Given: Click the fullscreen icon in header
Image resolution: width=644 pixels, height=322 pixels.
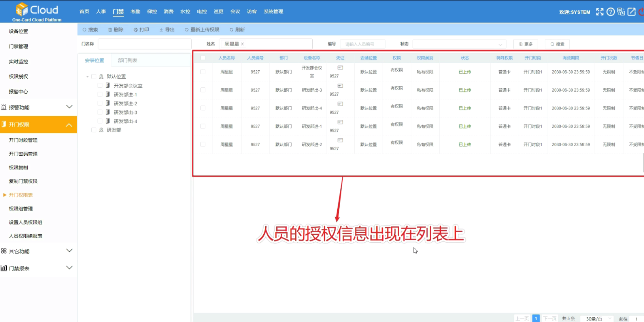Looking at the screenshot, I should click(600, 12).
